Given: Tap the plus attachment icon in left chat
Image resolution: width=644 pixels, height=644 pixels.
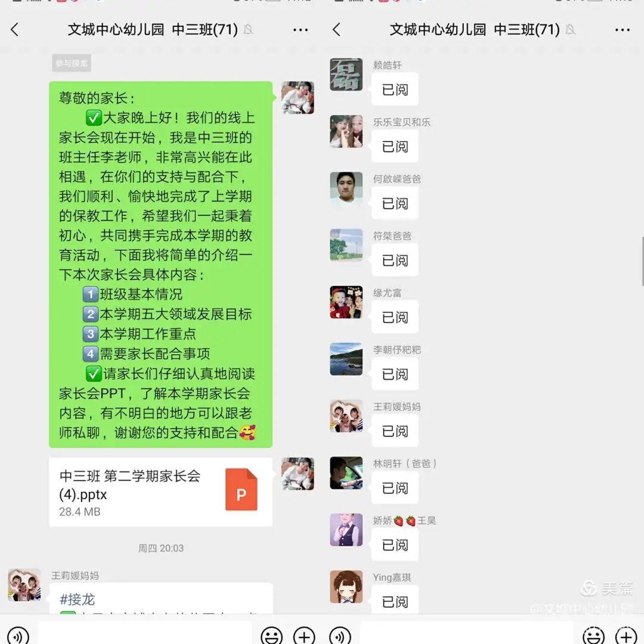Looking at the screenshot, I should click(304, 636).
